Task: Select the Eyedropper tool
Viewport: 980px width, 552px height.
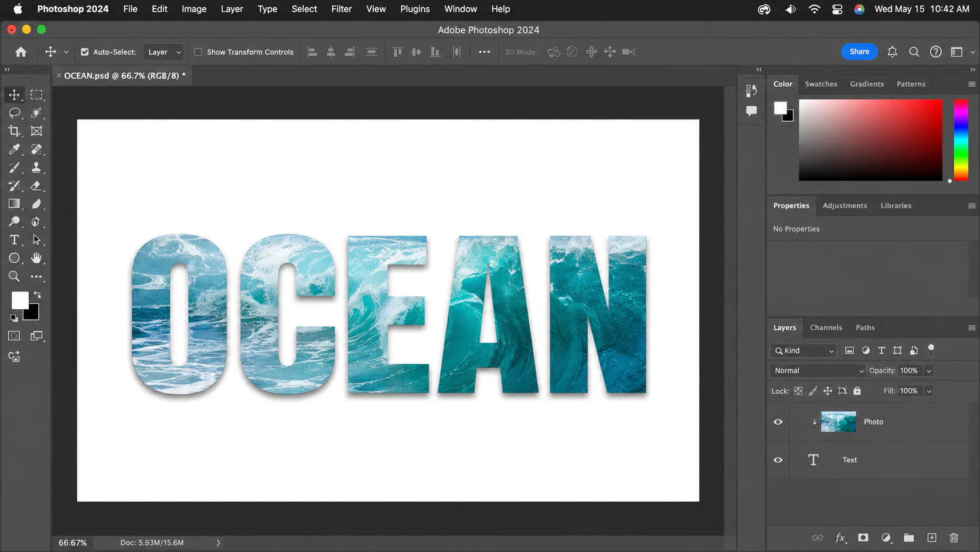Action: click(x=14, y=149)
